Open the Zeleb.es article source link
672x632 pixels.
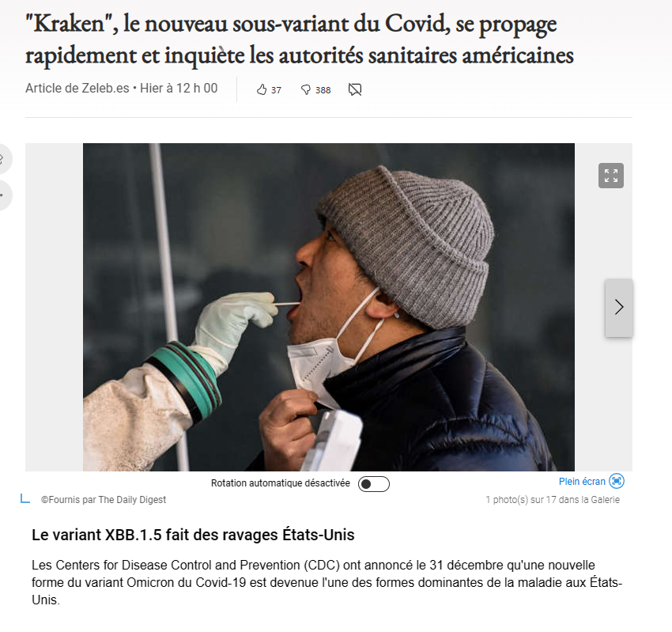pos(105,88)
